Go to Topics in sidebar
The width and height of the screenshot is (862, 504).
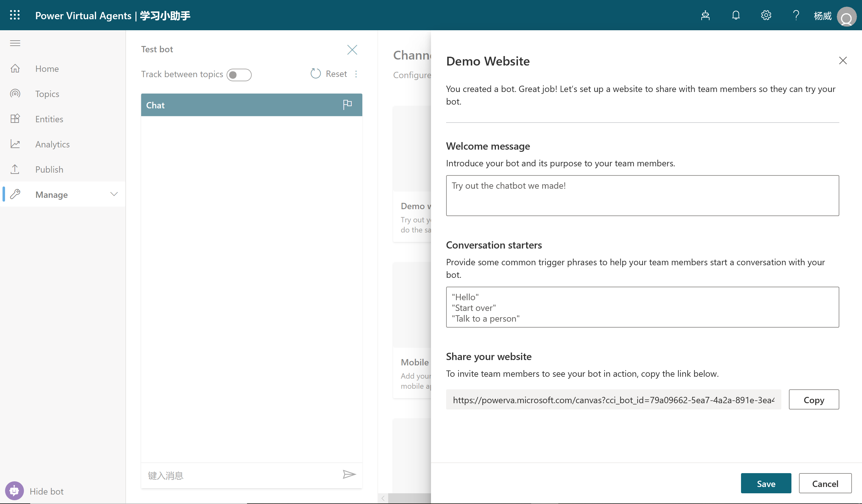pos(47,94)
